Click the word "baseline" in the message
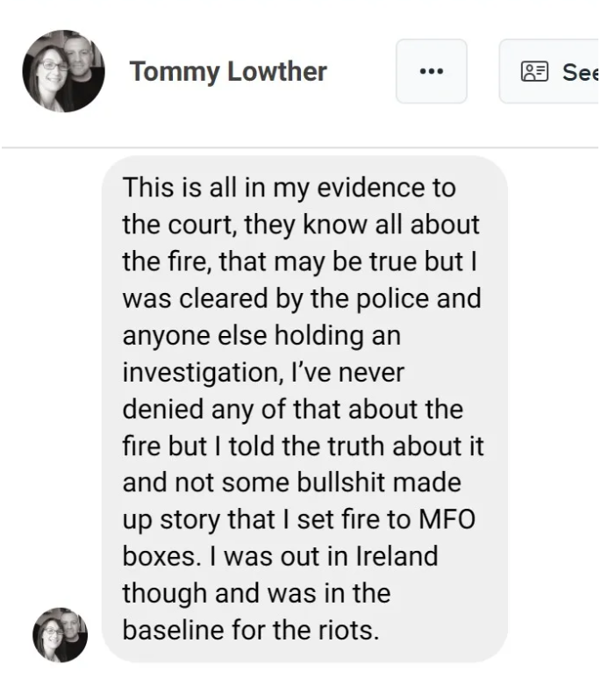 [175, 630]
